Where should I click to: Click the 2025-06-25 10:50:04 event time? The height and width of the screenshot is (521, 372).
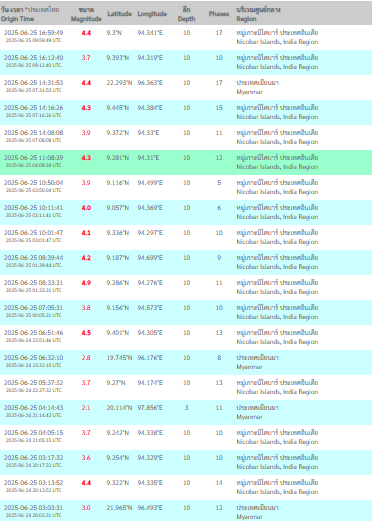tap(33, 183)
